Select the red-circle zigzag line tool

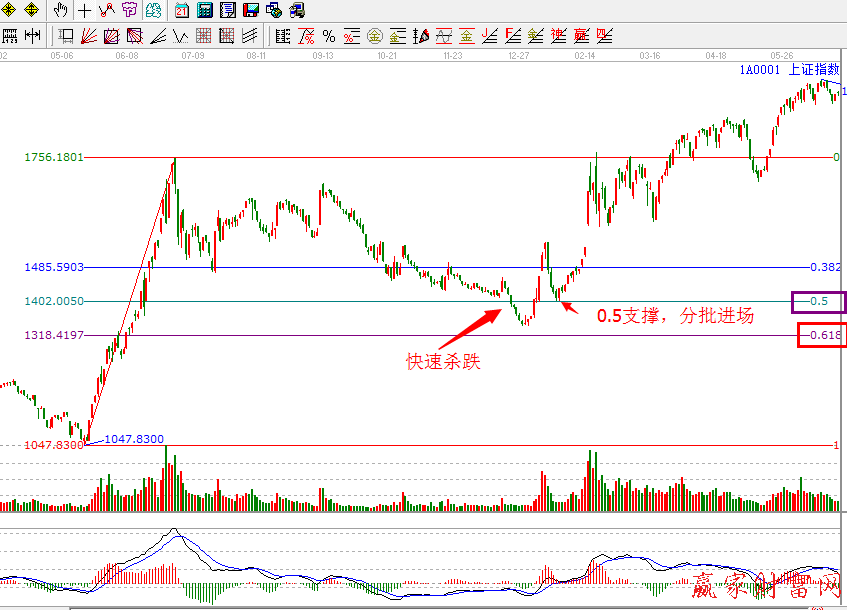tap(107, 9)
